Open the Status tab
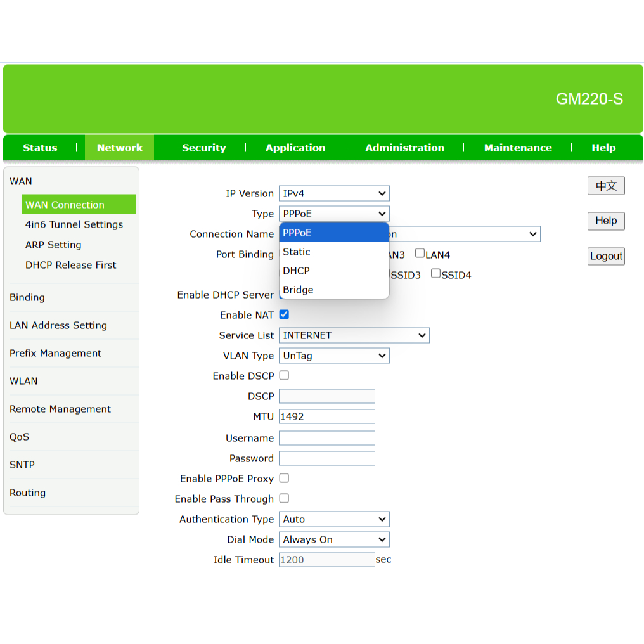This screenshot has width=644, height=644. pyautogui.click(x=40, y=148)
